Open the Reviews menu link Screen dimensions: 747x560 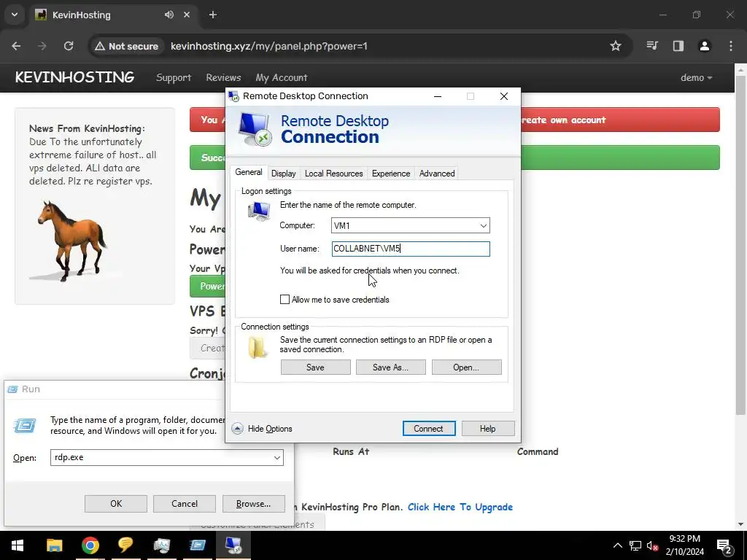point(223,77)
